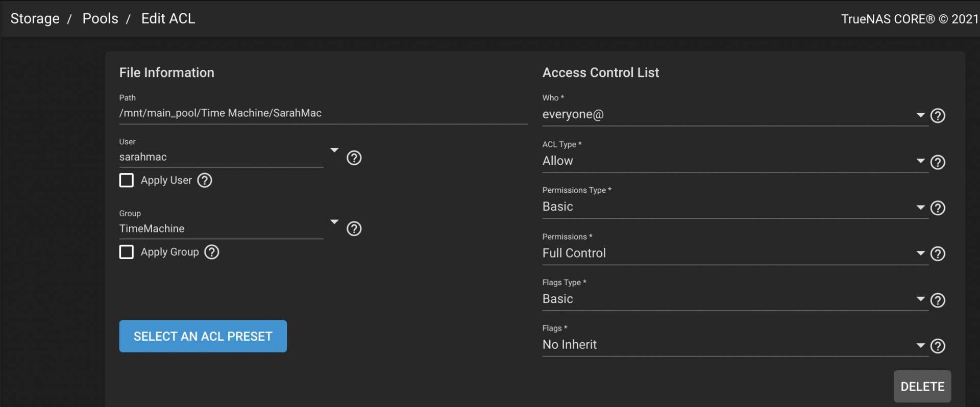Viewport: 980px width, 407px height.
Task: Click help icon for Who field
Action: coord(938,116)
